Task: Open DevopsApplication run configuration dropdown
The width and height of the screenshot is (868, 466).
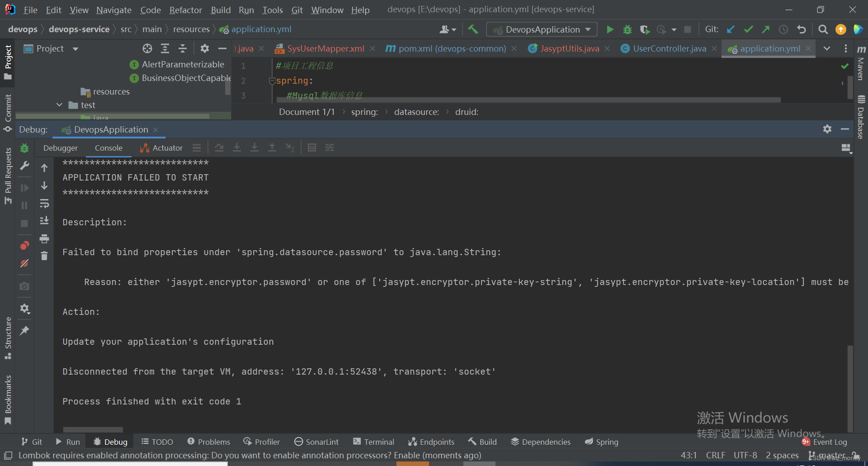Action: (x=542, y=29)
